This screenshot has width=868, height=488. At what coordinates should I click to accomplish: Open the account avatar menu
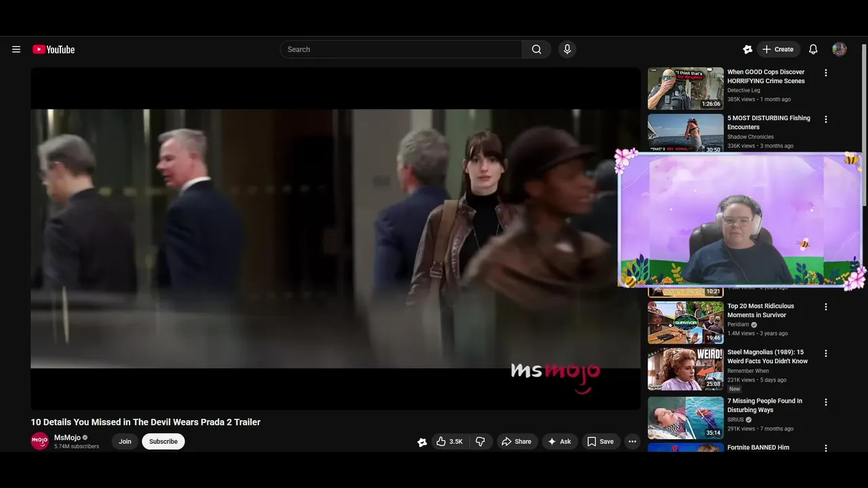840,49
